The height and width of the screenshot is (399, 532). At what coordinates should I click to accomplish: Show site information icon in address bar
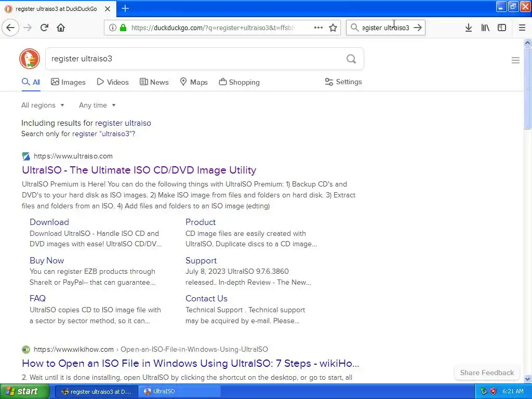(x=113, y=28)
